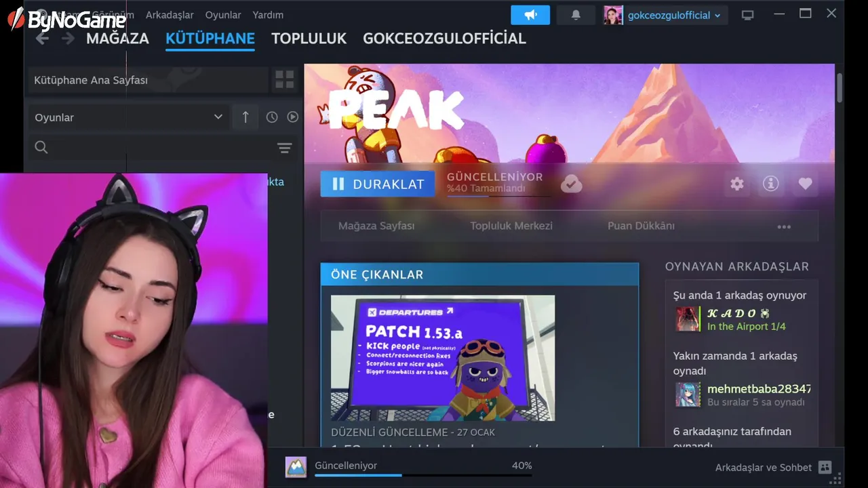Screen dimensions: 868x488
Task: Switch to collections grid view icon
Action: point(285,80)
